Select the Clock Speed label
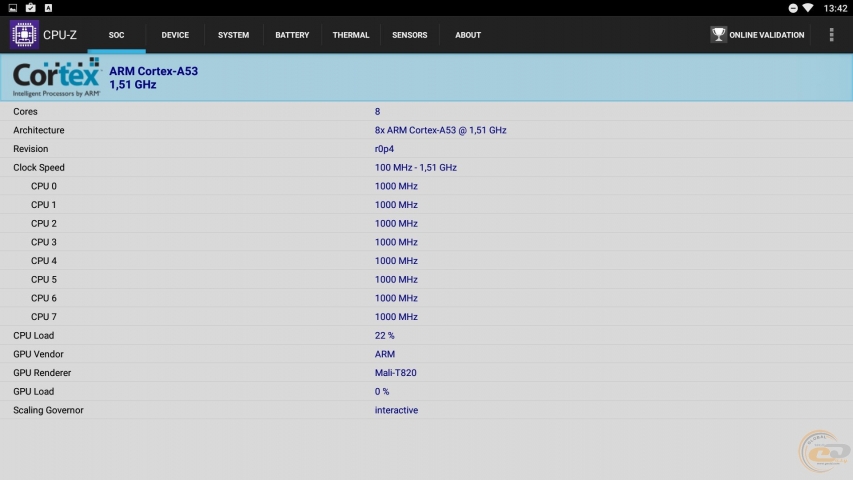The width and height of the screenshot is (853, 480). pos(39,168)
